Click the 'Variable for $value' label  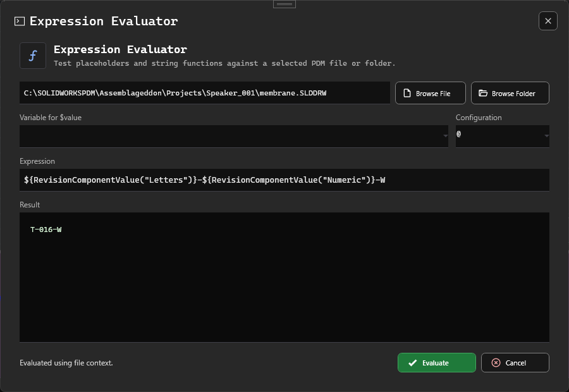pos(51,118)
